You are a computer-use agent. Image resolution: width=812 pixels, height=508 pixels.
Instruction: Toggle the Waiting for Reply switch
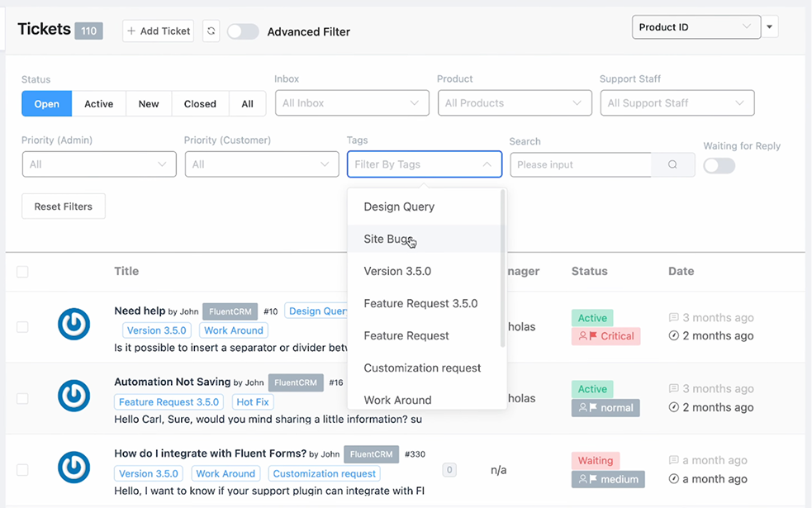pyautogui.click(x=719, y=165)
